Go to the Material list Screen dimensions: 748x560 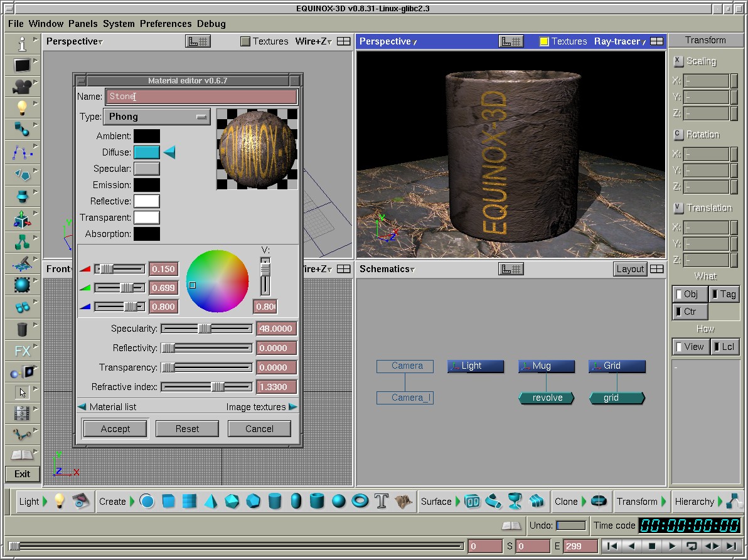[x=107, y=407]
